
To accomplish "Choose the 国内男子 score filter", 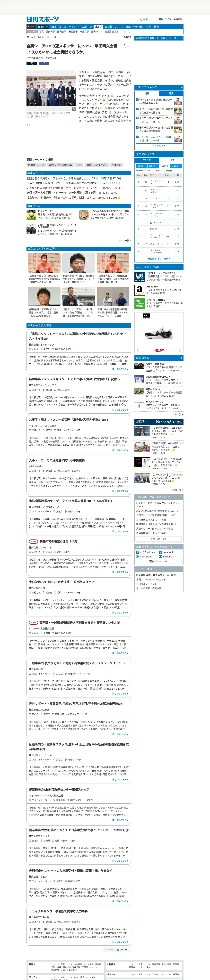I will point(141,166).
